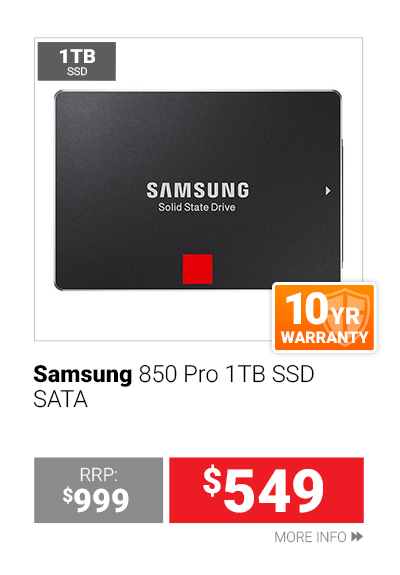Screen dimensions: 400x575
Task: Click the Solid State Drive text on drive
Action: click(x=197, y=207)
